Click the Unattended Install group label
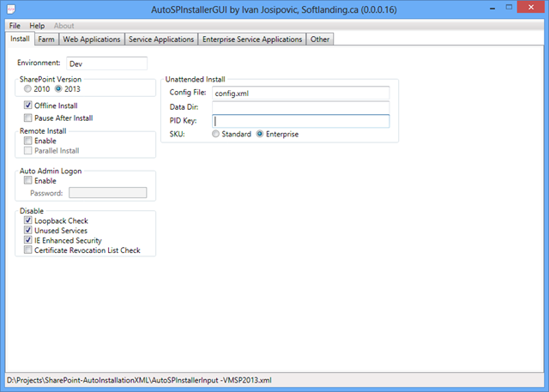Viewport: 549px width, 392px height. pyautogui.click(x=195, y=80)
